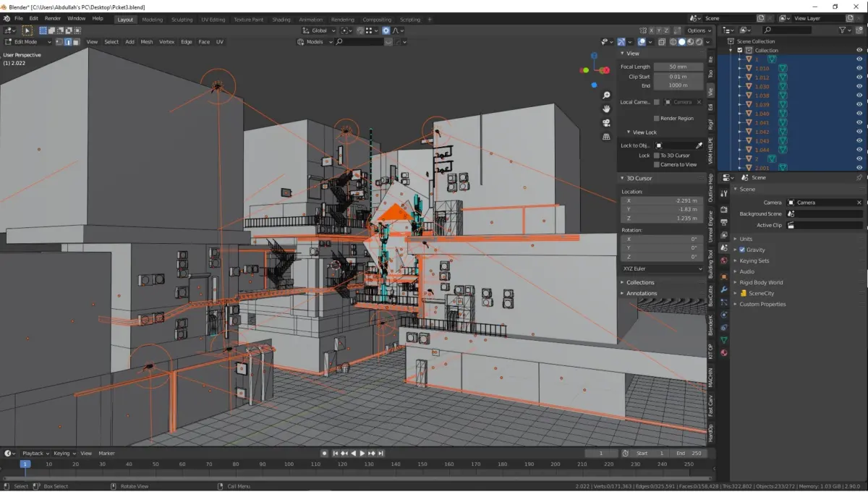Click the pan view hand gizmo icon
This screenshot has width=868, height=492.
[606, 109]
